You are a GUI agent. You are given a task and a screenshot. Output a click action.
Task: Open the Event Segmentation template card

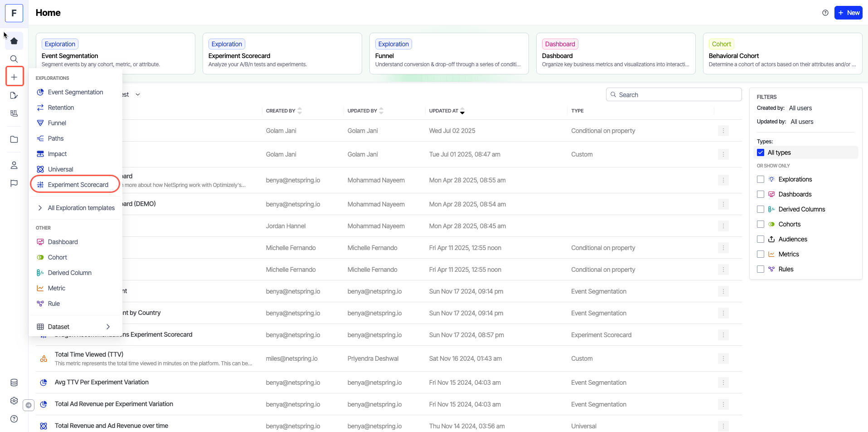(116, 54)
